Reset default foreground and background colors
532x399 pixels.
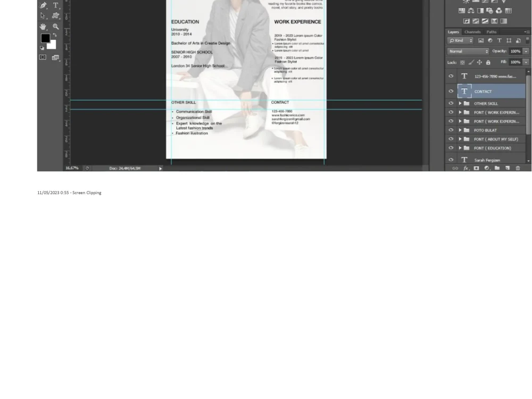click(41, 48)
